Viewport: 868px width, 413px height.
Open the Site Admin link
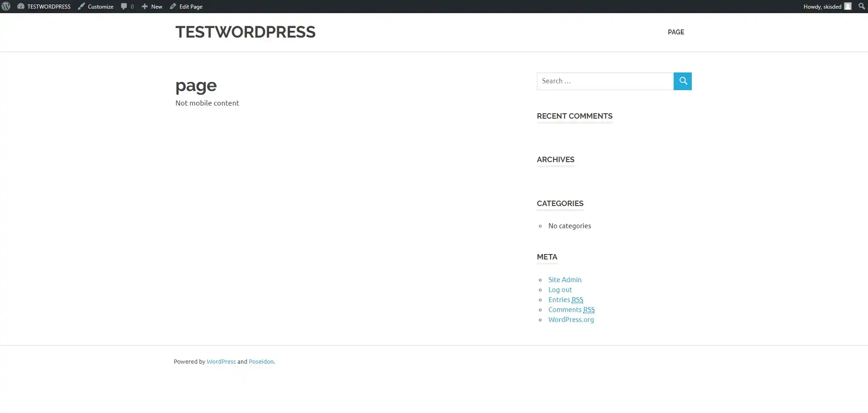click(564, 279)
